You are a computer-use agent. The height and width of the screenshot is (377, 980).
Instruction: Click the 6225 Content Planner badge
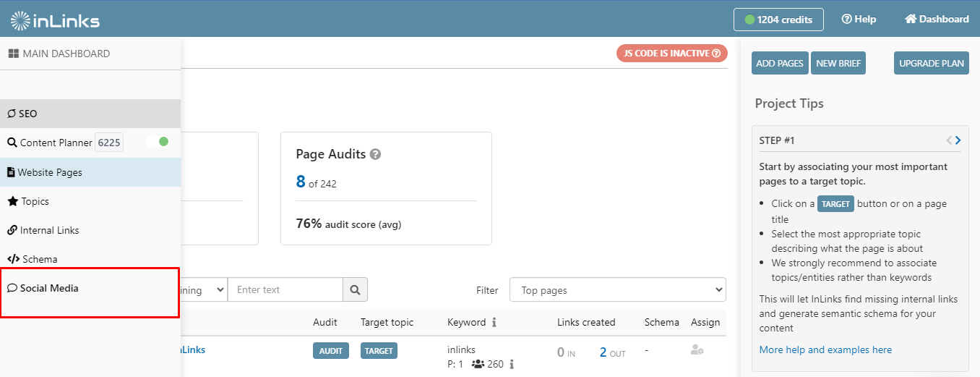(109, 143)
